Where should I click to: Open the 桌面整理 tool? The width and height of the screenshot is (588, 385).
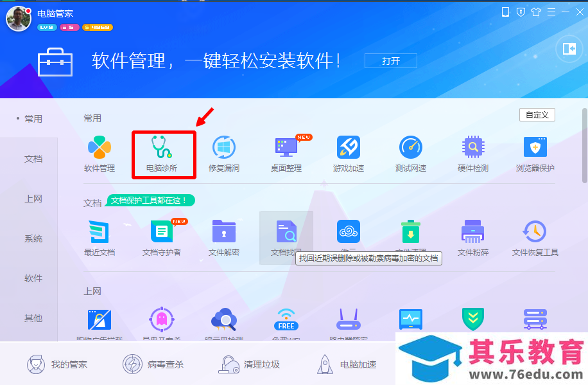[x=286, y=154]
